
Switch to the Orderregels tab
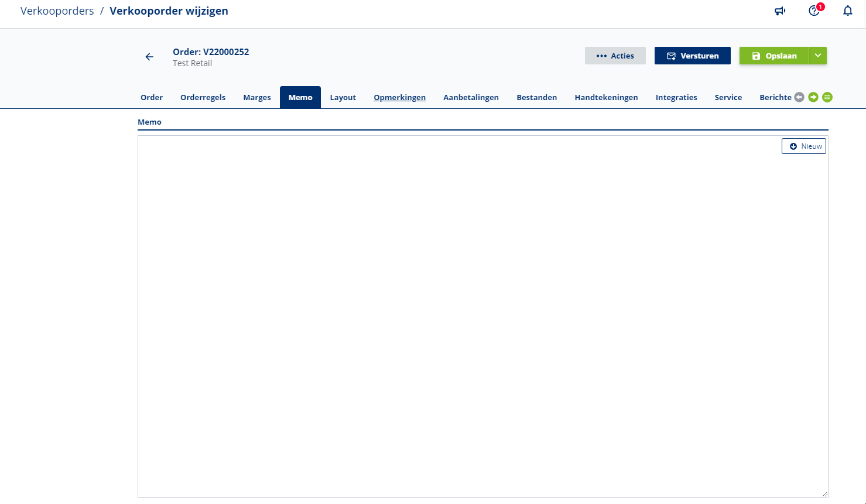[x=203, y=98]
